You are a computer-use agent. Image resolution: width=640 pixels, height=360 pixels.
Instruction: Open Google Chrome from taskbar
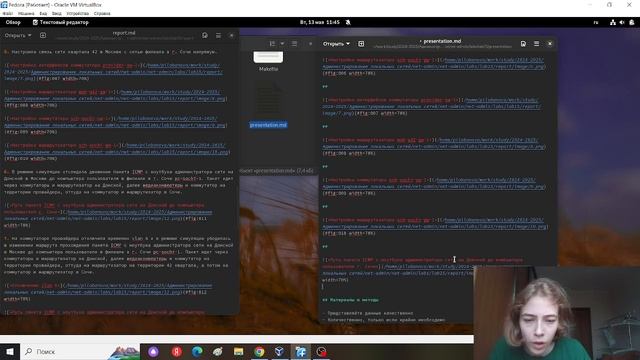259,351
